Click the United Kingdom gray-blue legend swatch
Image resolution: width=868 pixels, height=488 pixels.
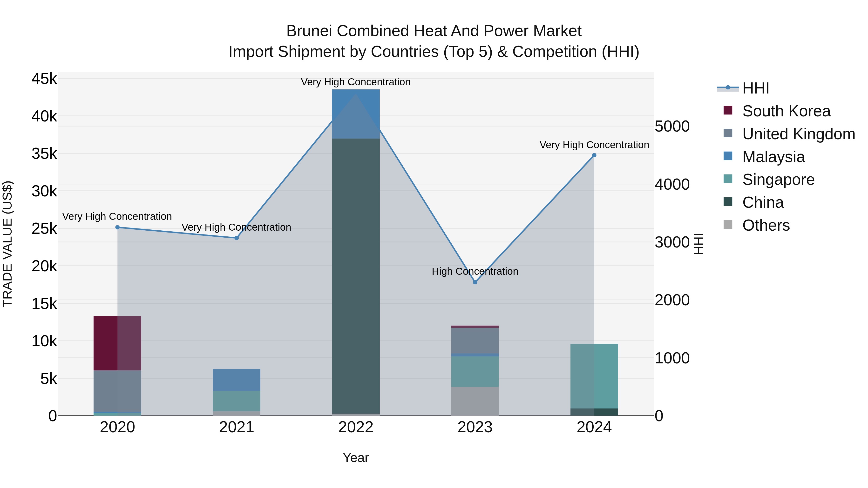pos(728,133)
